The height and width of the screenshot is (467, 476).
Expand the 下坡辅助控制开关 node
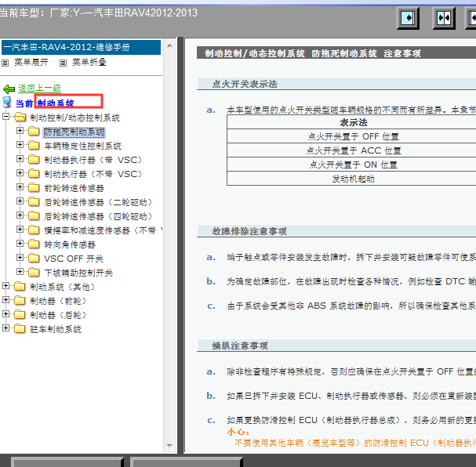(20, 271)
